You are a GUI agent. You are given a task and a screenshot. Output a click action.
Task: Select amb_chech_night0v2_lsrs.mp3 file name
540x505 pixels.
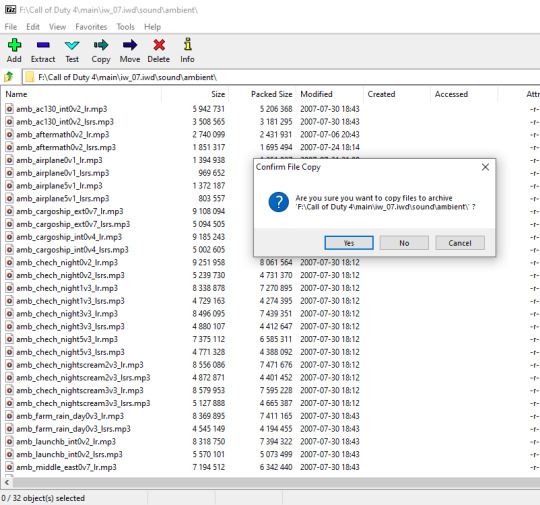pos(70,275)
